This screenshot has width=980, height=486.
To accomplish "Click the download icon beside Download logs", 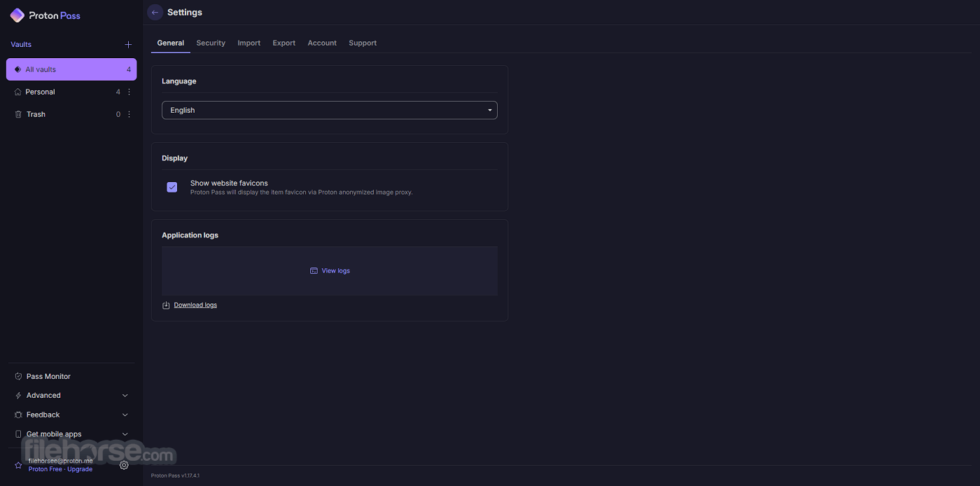I will coord(166,305).
